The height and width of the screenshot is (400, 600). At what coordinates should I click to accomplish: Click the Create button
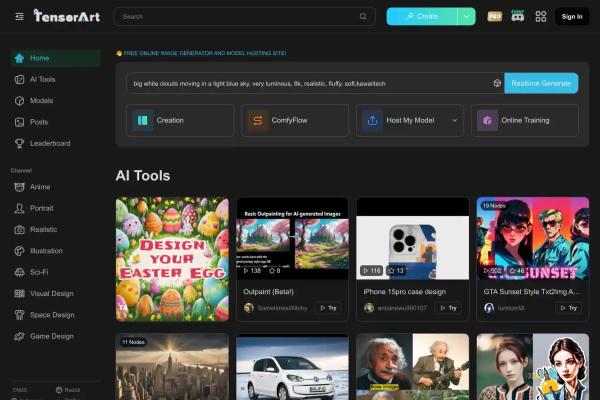coord(422,16)
